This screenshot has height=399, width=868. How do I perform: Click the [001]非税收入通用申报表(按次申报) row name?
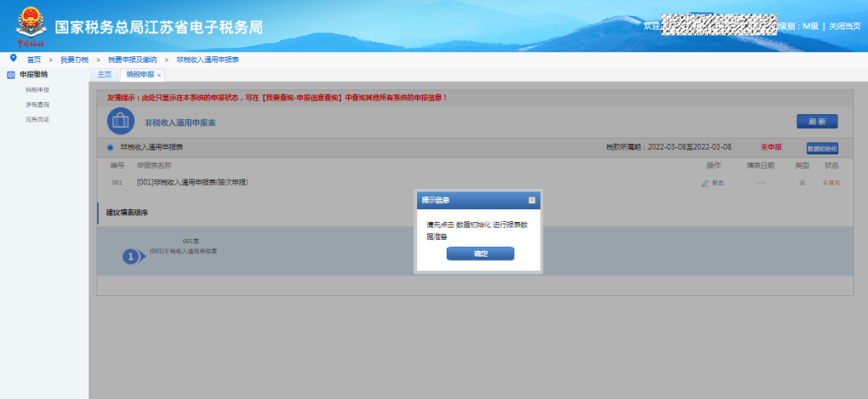tap(193, 183)
